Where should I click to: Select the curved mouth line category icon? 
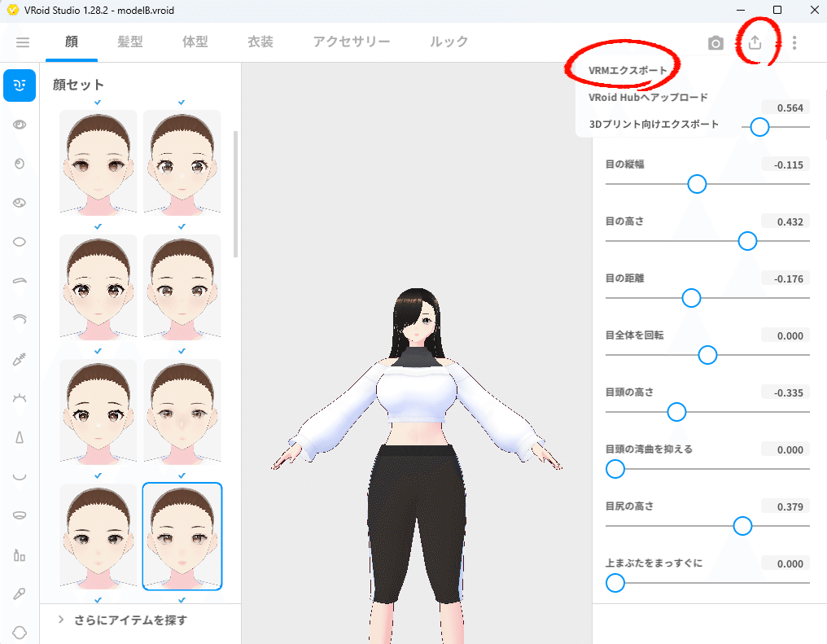coord(20,476)
